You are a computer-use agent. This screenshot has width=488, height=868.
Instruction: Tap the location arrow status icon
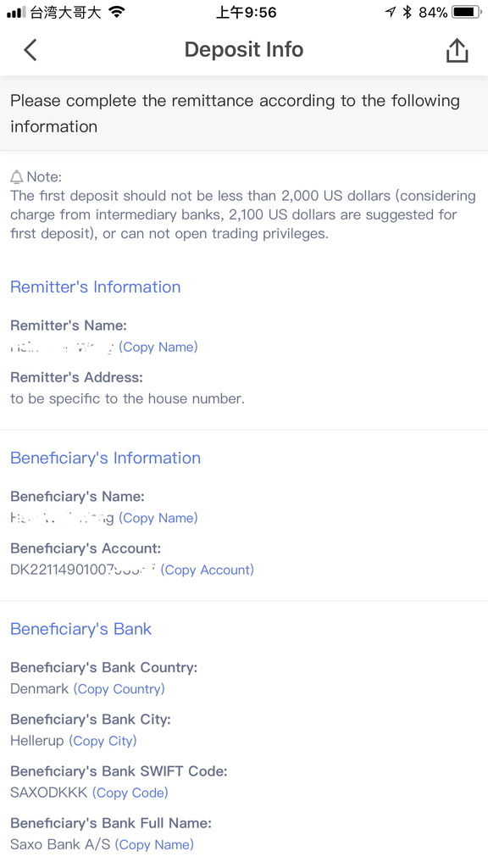coord(391,12)
